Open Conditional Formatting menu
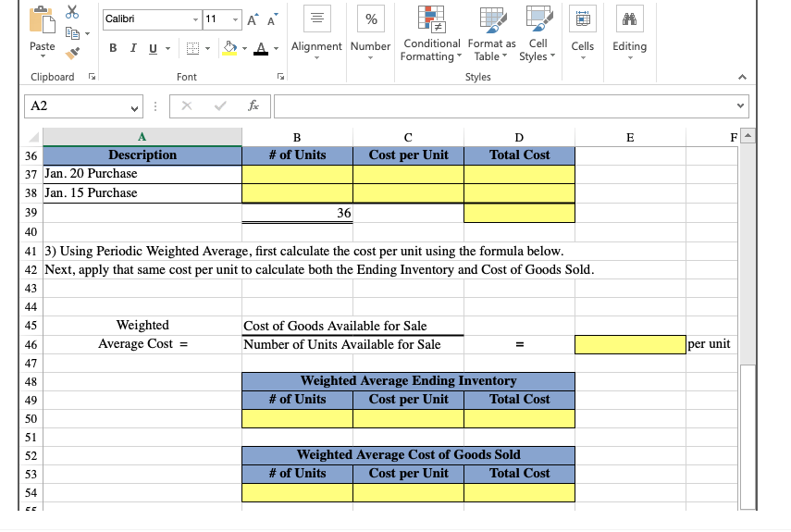Screen dimensions: 791x532 point(431,34)
